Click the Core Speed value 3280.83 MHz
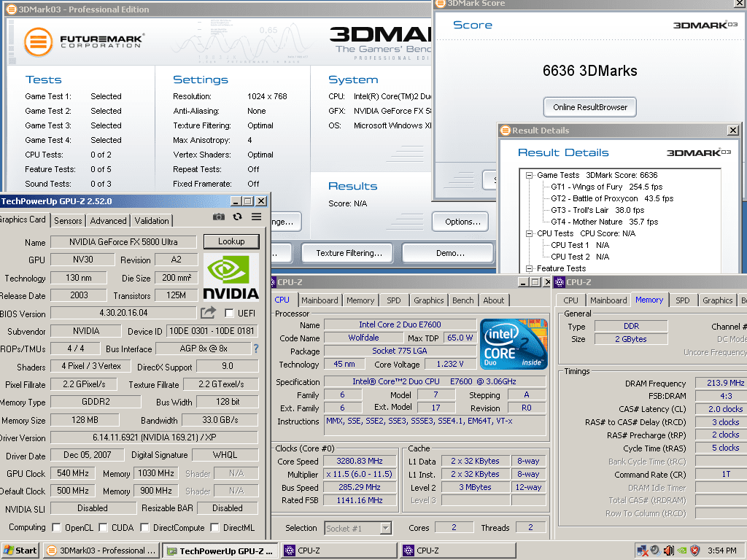 [360, 461]
